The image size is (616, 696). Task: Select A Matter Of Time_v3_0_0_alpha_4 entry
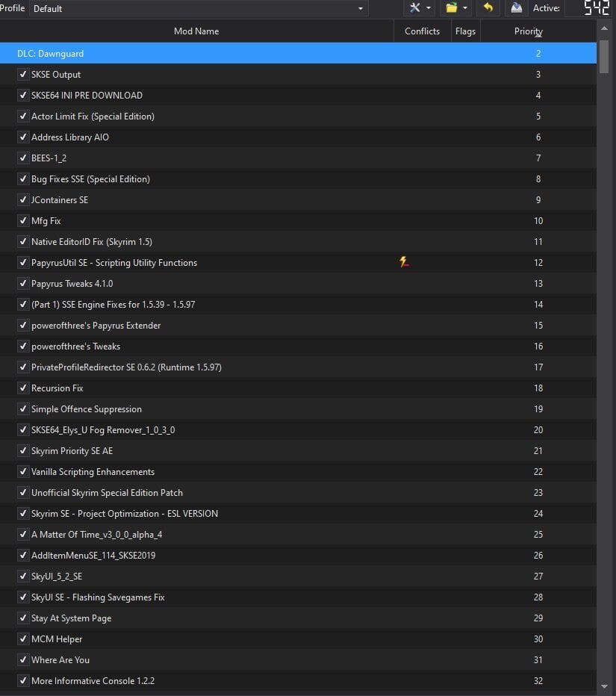point(97,535)
